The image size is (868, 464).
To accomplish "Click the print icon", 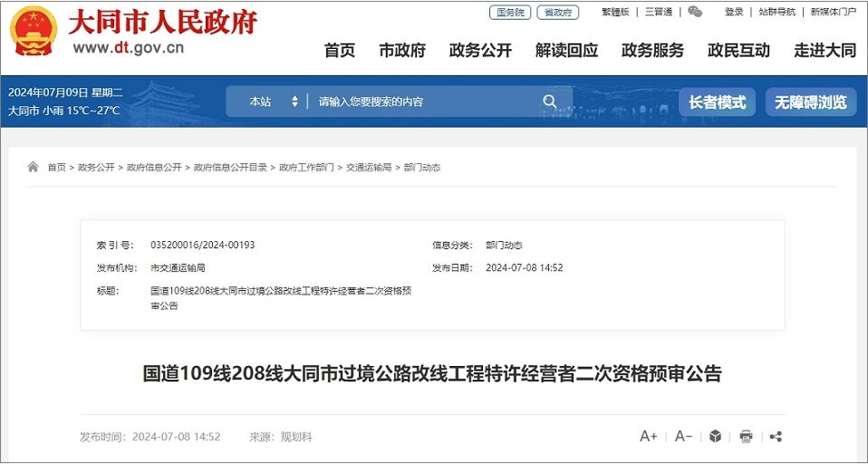I will click(746, 437).
